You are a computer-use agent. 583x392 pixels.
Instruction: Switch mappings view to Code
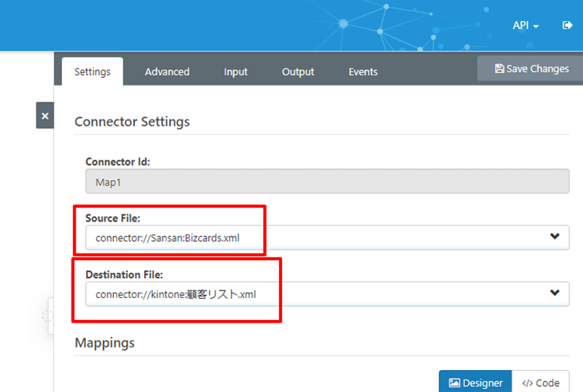tap(541, 383)
